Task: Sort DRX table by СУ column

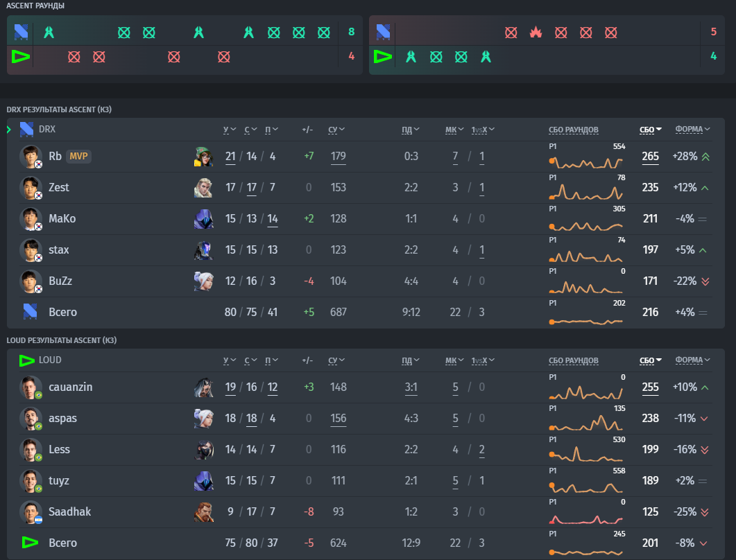Action: pyautogui.click(x=336, y=130)
